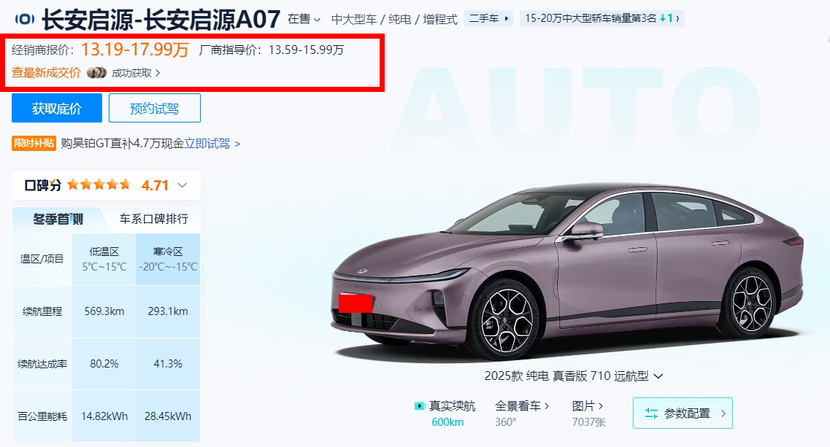830x447 pixels.
Task: Open 全景看车 360° view
Action: pos(521,414)
